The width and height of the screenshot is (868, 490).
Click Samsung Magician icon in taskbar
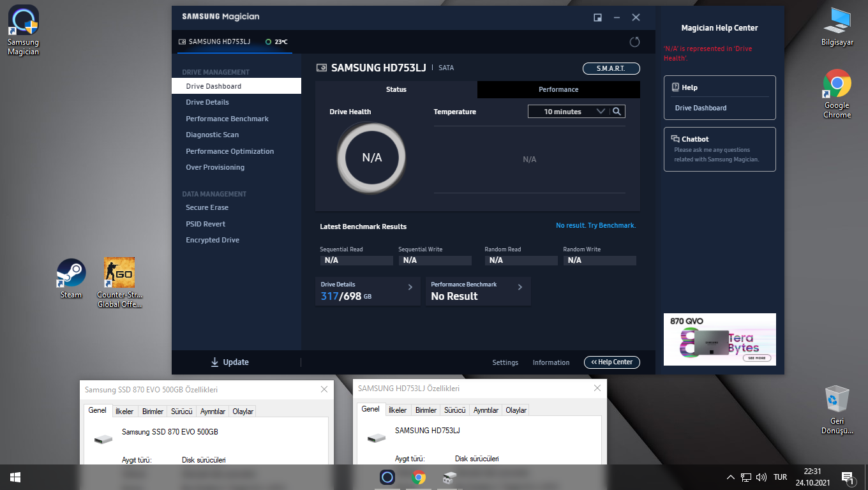coord(387,477)
